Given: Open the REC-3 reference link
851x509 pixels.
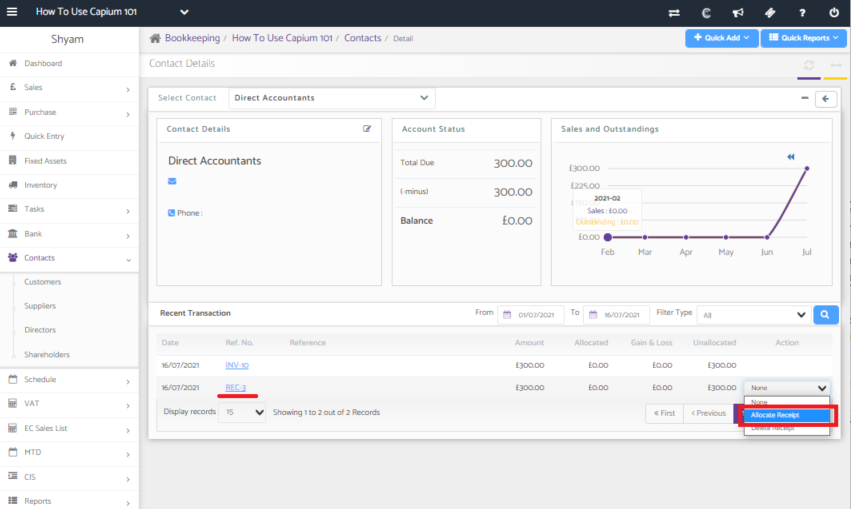Looking at the screenshot, I should coord(236,387).
